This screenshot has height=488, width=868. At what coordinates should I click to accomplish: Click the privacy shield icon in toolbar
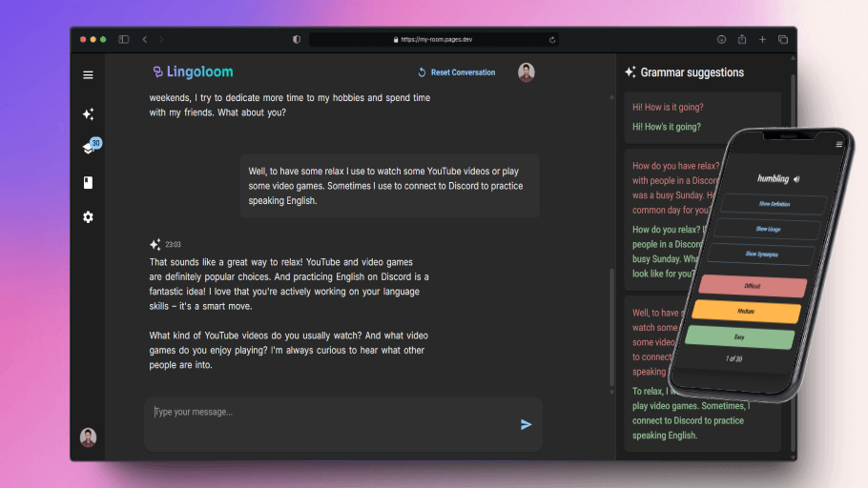[297, 39]
